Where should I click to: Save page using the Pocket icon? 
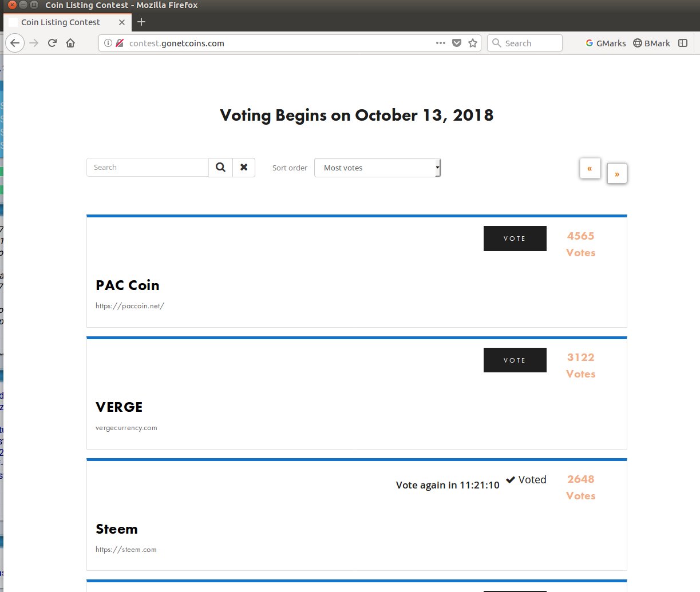pos(457,43)
